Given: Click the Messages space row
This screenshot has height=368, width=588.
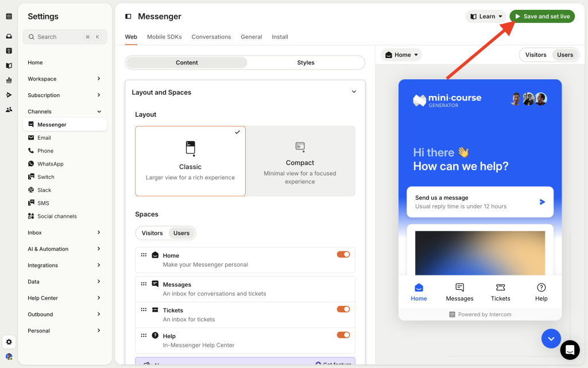Looking at the screenshot, I should click(x=245, y=289).
